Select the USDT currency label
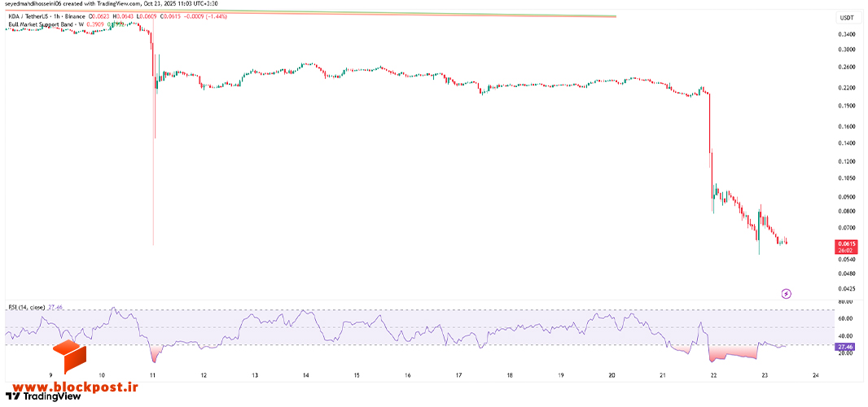The width and height of the screenshot is (868, 407). (847, 18)
